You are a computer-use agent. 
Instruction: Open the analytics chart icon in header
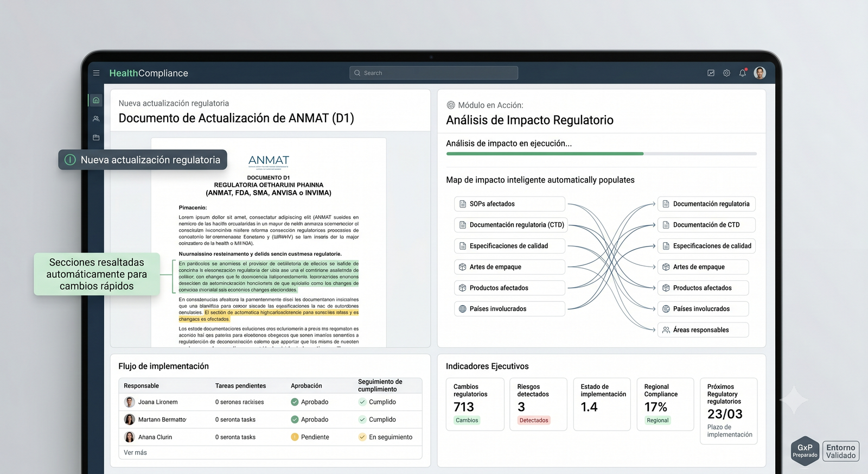tap(711, 73)
